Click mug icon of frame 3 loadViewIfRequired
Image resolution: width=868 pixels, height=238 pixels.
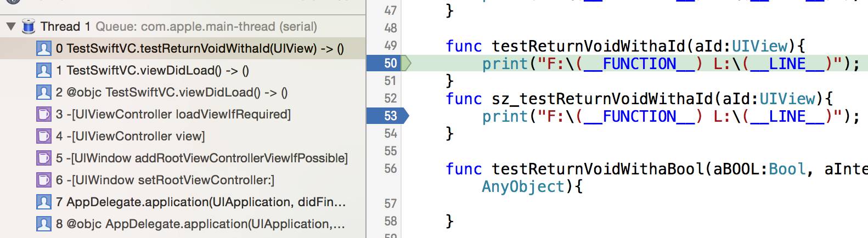(43, 114)
